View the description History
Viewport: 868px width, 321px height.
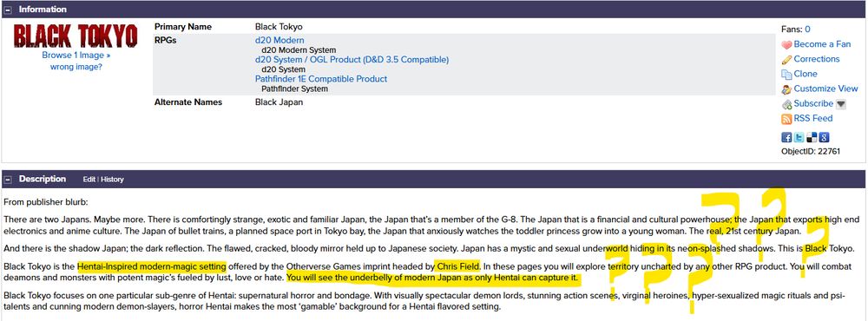point(112,180)
